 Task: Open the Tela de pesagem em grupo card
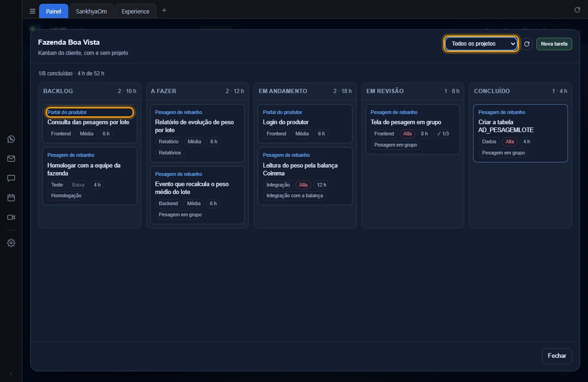click(x=413, y=129)
